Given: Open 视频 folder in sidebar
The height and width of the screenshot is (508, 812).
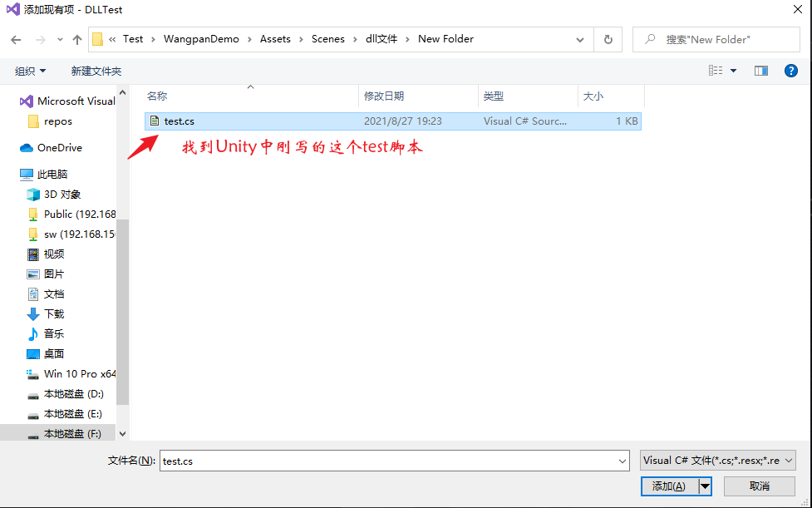Looking at the screenshot, I should pos(46,254).
